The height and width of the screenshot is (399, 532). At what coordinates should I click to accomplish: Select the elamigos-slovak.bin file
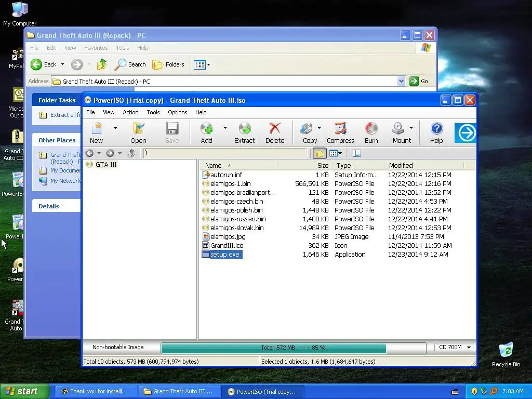[237, 228]
